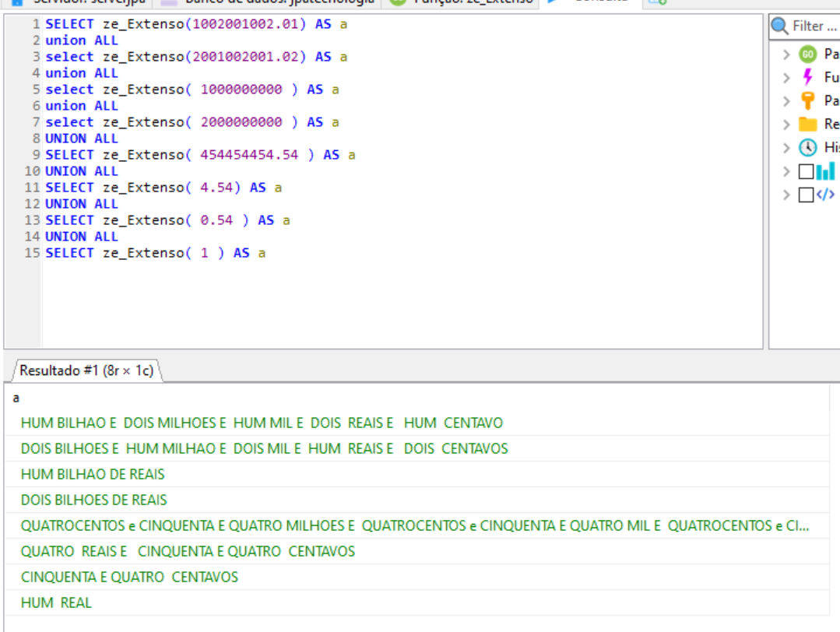The image size is (840, 632).
Task: Tick the checkbox beside the code brackets icon
Action: tap(807, 195)
